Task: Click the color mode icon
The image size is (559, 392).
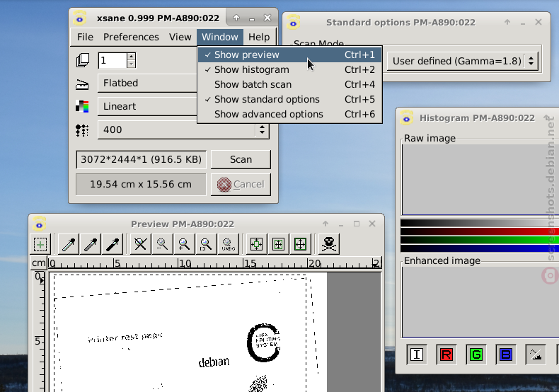Action: coord(82,106)
